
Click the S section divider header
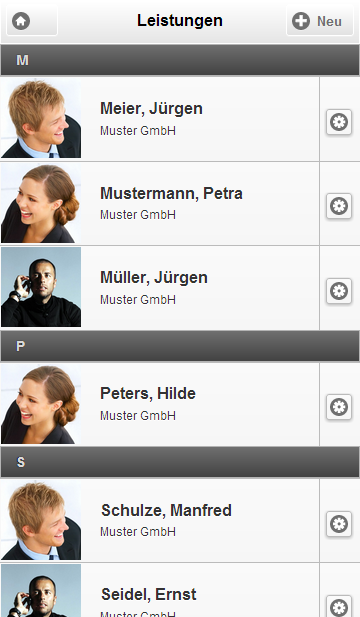[x=180, y=462]
